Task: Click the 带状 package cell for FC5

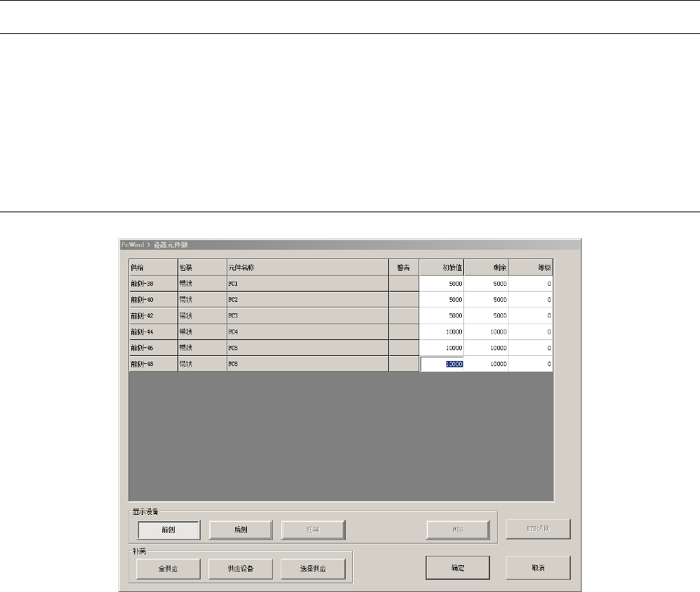Action: 203,348
